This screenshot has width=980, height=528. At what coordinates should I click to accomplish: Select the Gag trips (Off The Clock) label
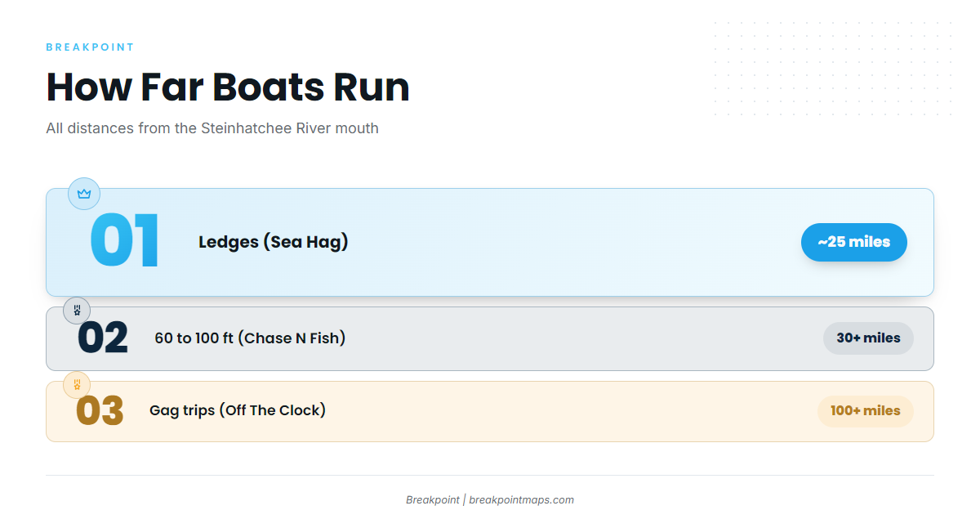point(238,411)
